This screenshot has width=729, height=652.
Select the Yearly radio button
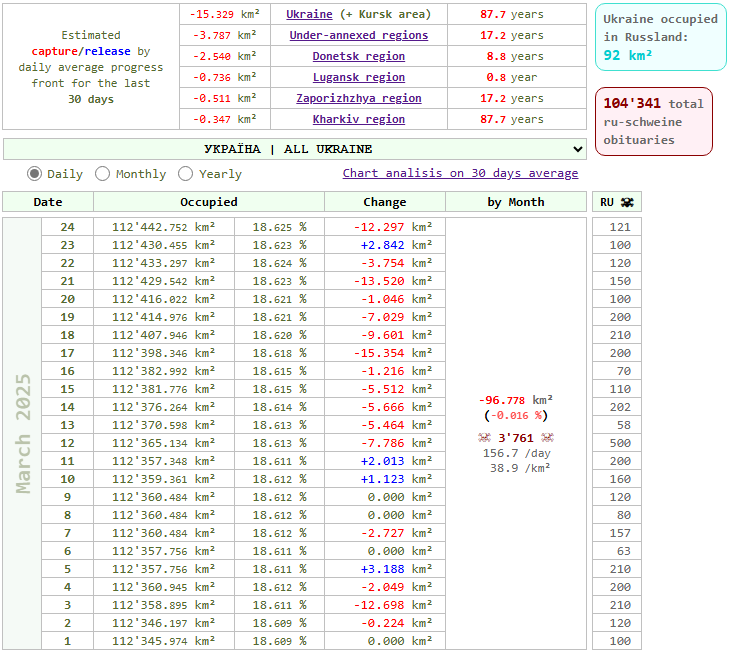pos(185,174)
